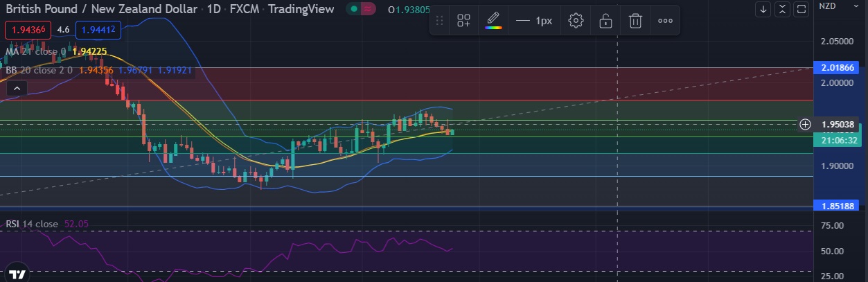Viewport: 868px width, 282px height.
Task: Click the 2.05000 price scale label
Action: pyautogui.click(x=838, y=42)
